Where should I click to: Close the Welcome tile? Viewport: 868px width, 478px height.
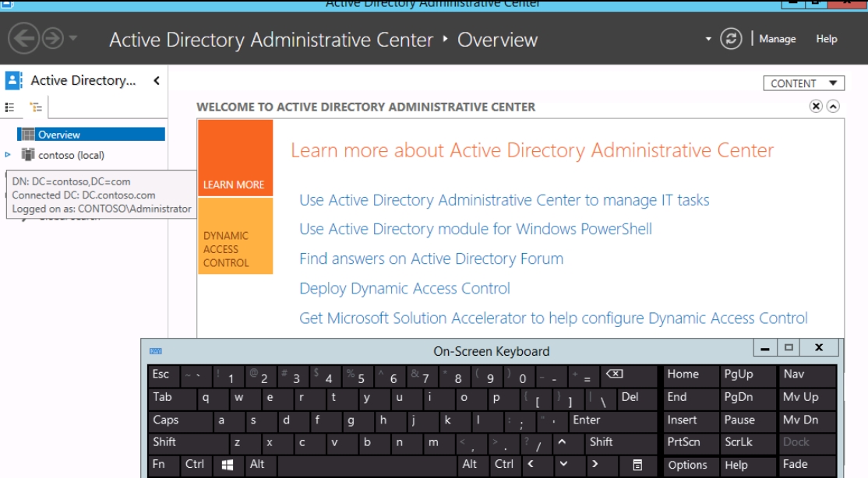click(x=816, y=106)
